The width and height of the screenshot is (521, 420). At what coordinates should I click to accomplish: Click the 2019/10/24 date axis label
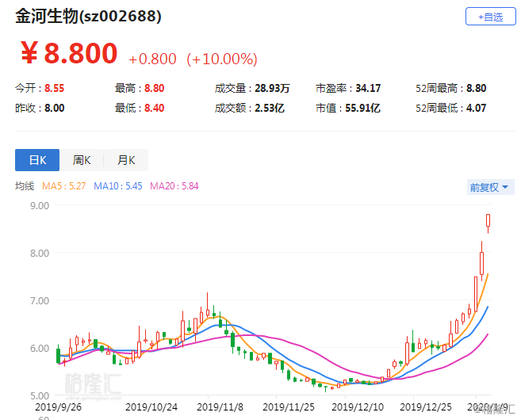[x=151, y=407]
